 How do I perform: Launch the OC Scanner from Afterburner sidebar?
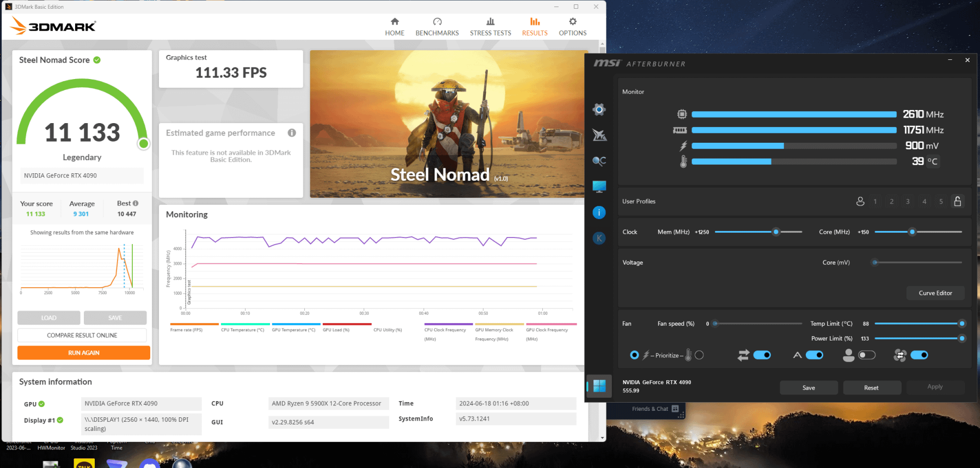coord(599,161)
